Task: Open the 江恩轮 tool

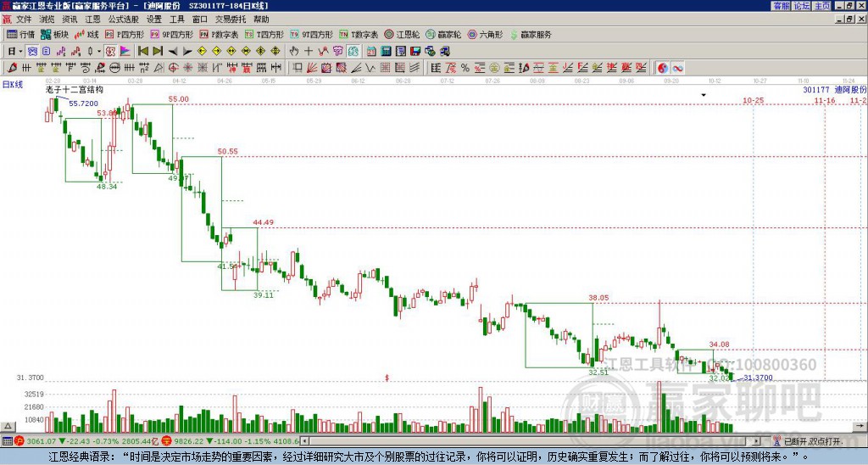Action: 402,34
